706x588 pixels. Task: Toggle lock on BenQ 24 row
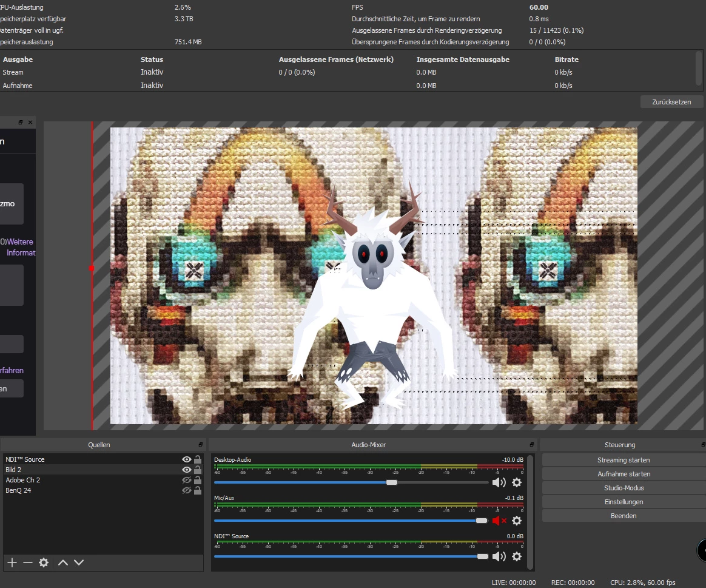[198, 490]
